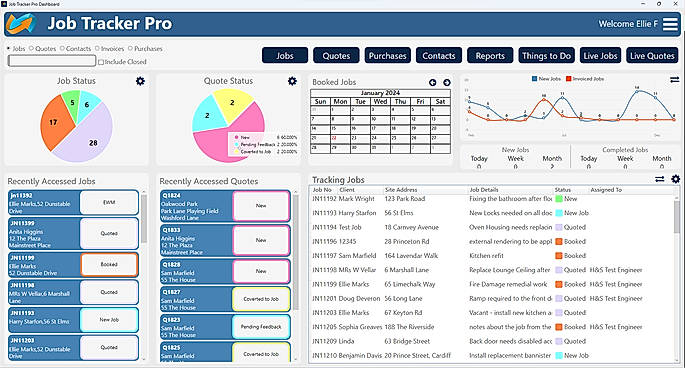Tick the Include Closed checkbox
685x368 pixels.
point(101,62)
